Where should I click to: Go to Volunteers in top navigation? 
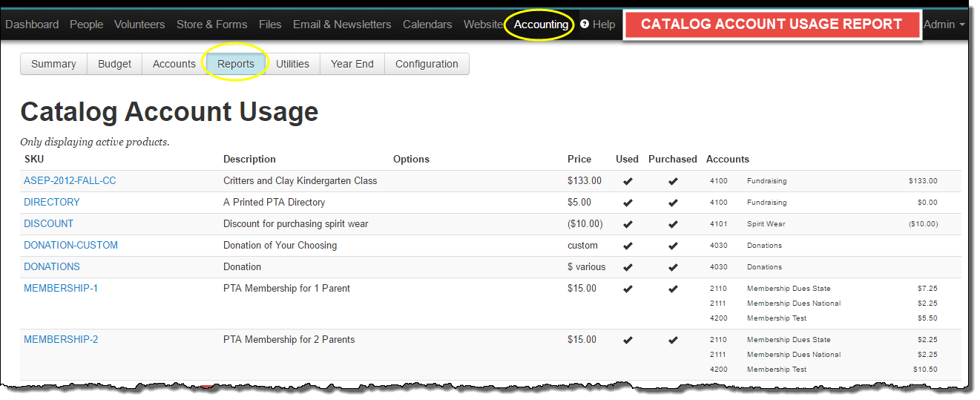click(139, 24)
